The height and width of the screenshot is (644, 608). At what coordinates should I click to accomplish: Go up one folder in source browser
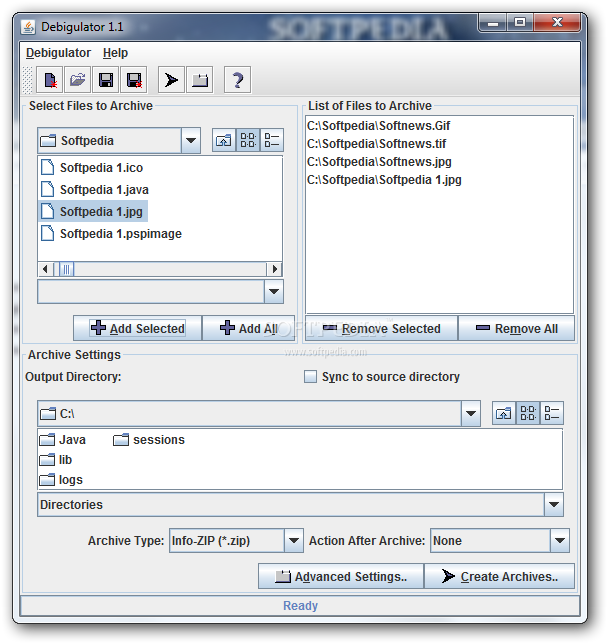pos(224,140)
